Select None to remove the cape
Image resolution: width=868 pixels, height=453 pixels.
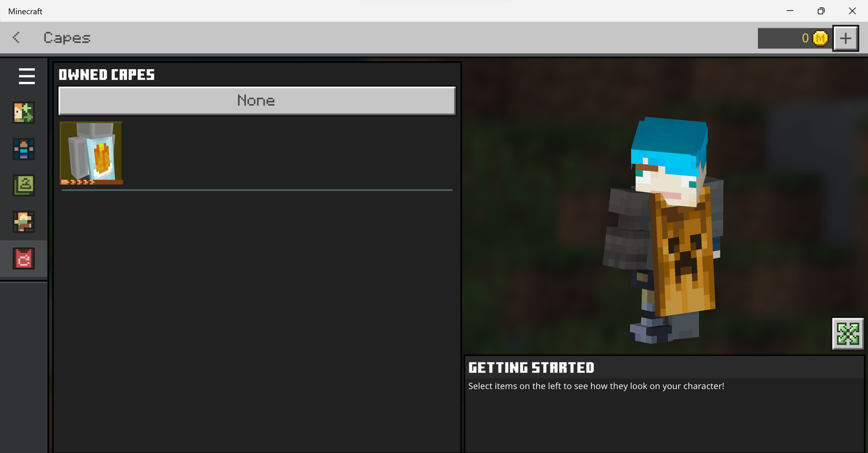pos(257,101)
